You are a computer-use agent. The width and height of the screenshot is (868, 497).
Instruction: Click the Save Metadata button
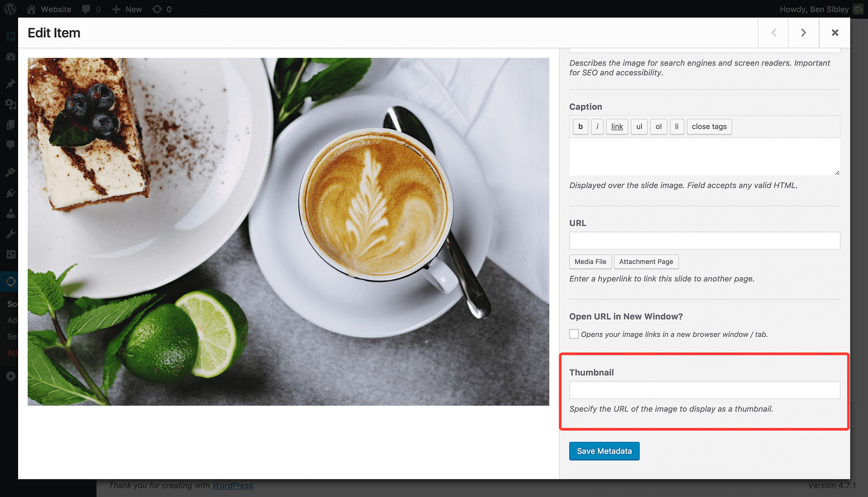(604, 451)
